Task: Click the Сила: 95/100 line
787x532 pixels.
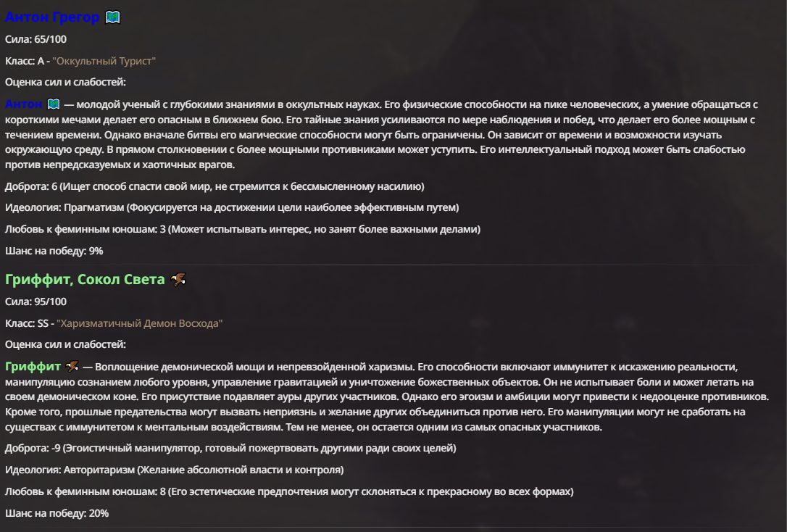Action: 36,302
